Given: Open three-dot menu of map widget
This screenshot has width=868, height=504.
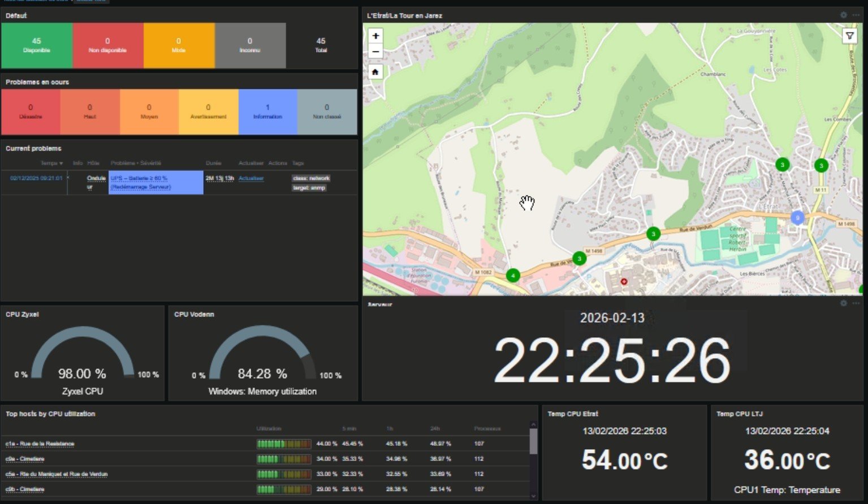Looking at the screenshot, I should point(856,15).
